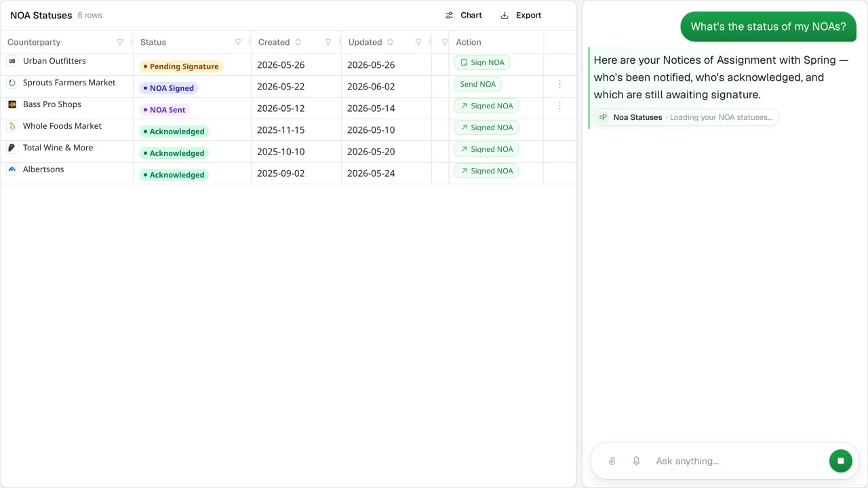
Task: Click created date 2026-05-12
Action: 281,108
